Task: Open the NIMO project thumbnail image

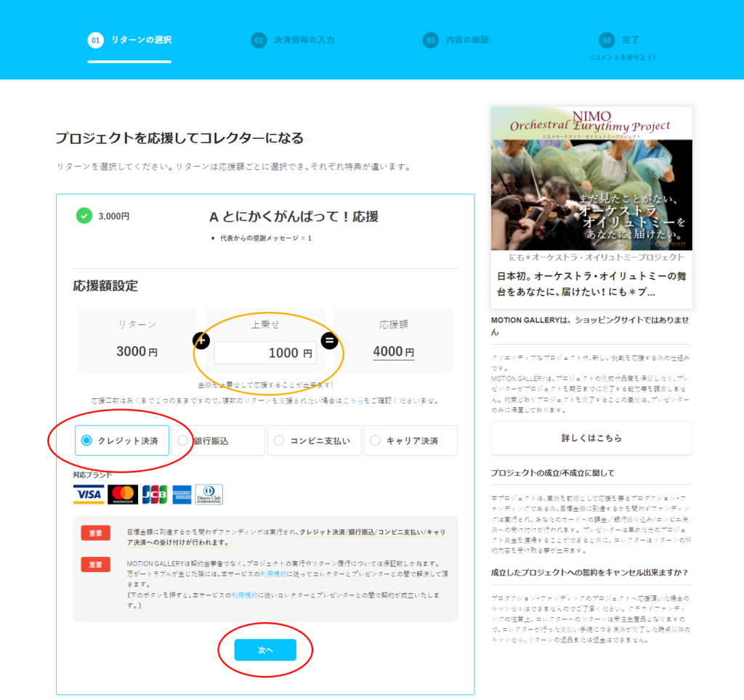Action: point(591,178)
